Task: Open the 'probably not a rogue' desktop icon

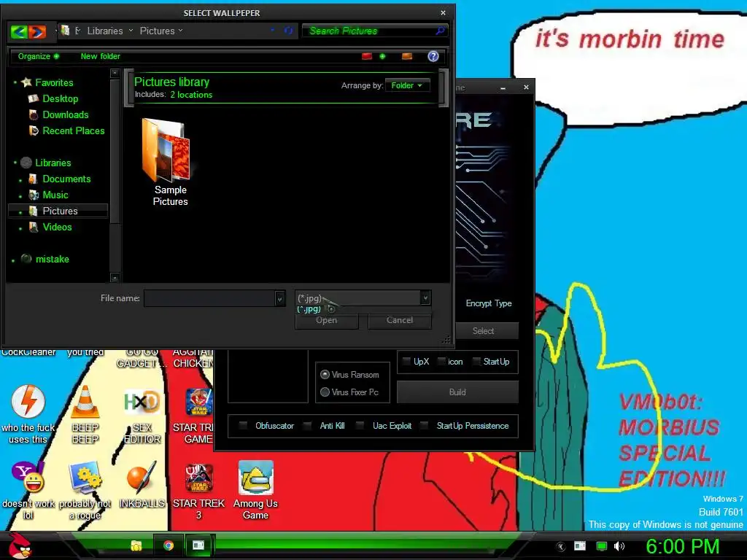Action: pyautogui.click(x=85, y=477)
